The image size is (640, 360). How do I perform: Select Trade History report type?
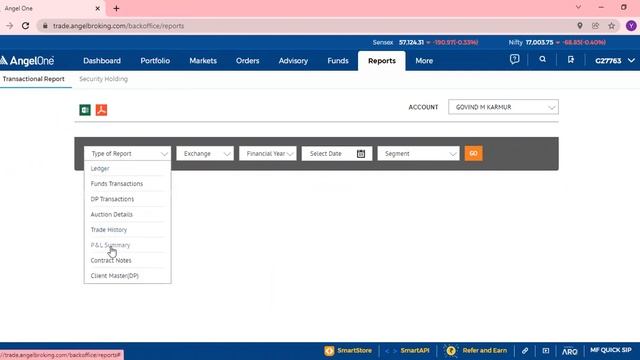[127, 230]
